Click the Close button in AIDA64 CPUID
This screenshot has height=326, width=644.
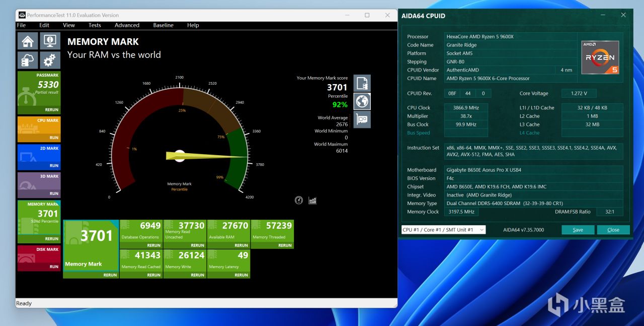pyautogui.click(x=613, y=230)
